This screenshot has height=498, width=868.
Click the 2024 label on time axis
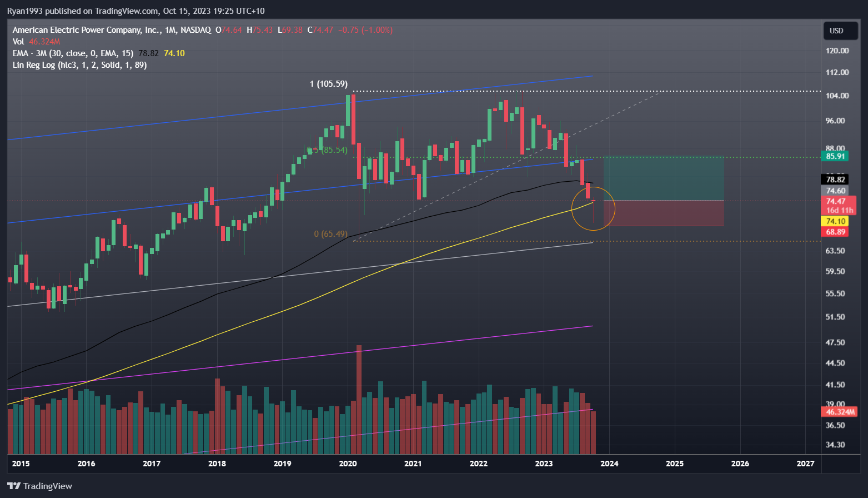[609, 464]
